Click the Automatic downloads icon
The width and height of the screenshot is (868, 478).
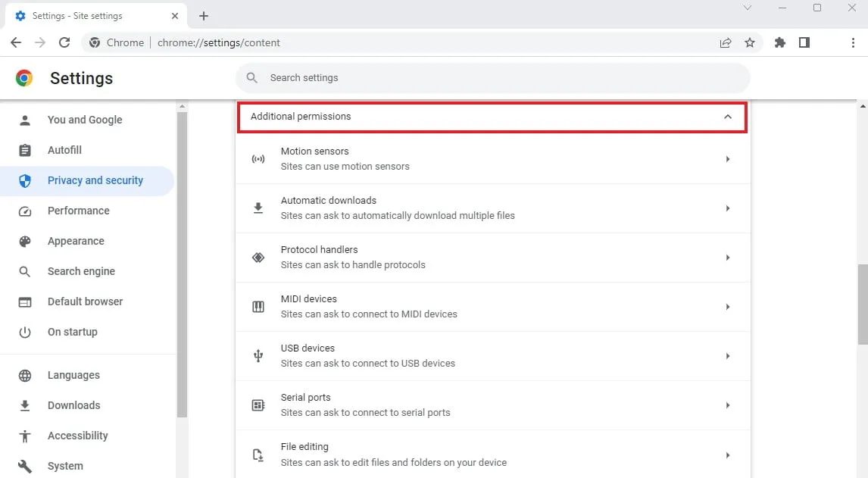258,208
